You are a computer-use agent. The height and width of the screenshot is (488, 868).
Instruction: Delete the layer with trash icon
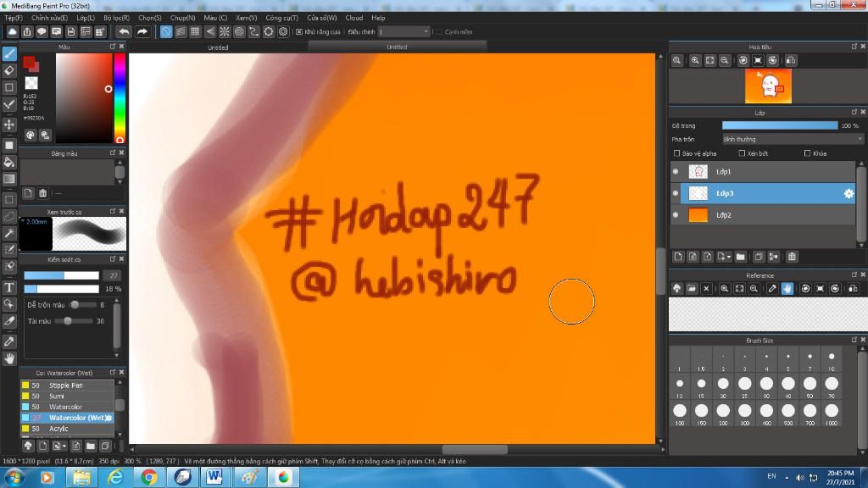[793, 257]
